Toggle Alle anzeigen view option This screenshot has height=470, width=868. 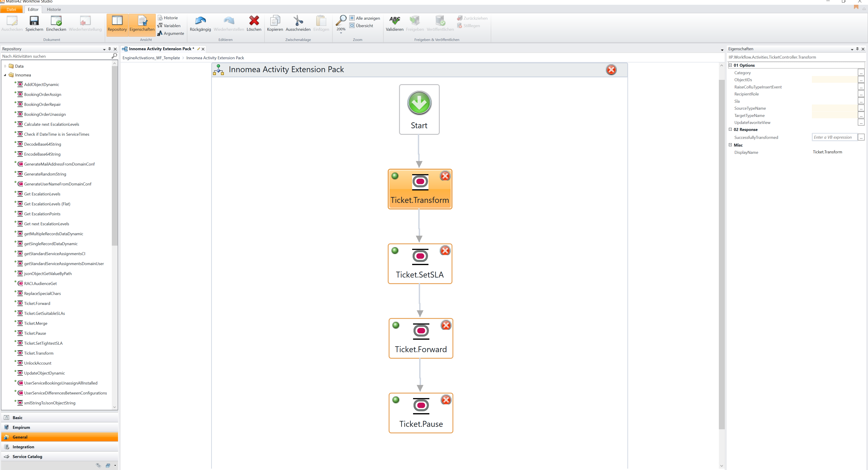tap(365, 18)
